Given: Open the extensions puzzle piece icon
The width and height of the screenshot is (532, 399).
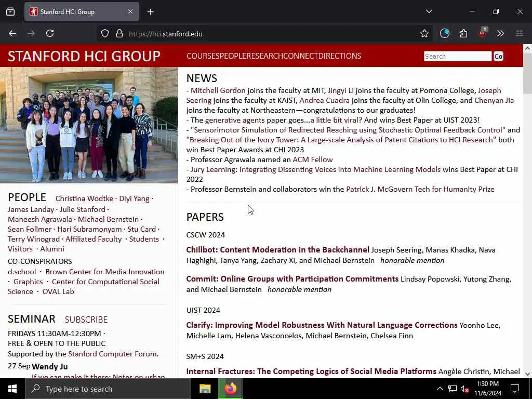Looking at the screenshot, I should point(463,33).
